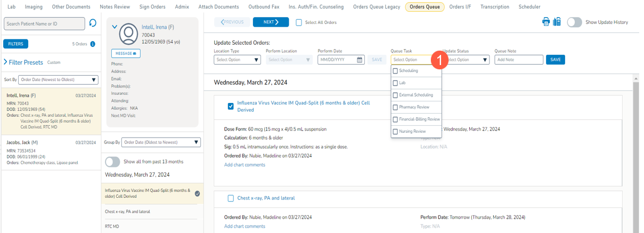Click the Search Patient Name or ID field
Viewport: 644px width, 233px height.
[x=44, y=23]
